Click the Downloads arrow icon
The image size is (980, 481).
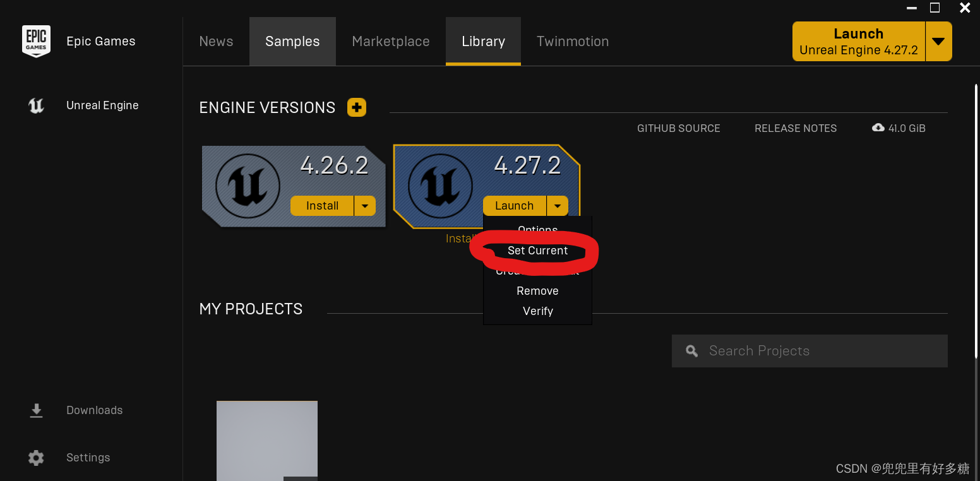click(x=37, y=410)
